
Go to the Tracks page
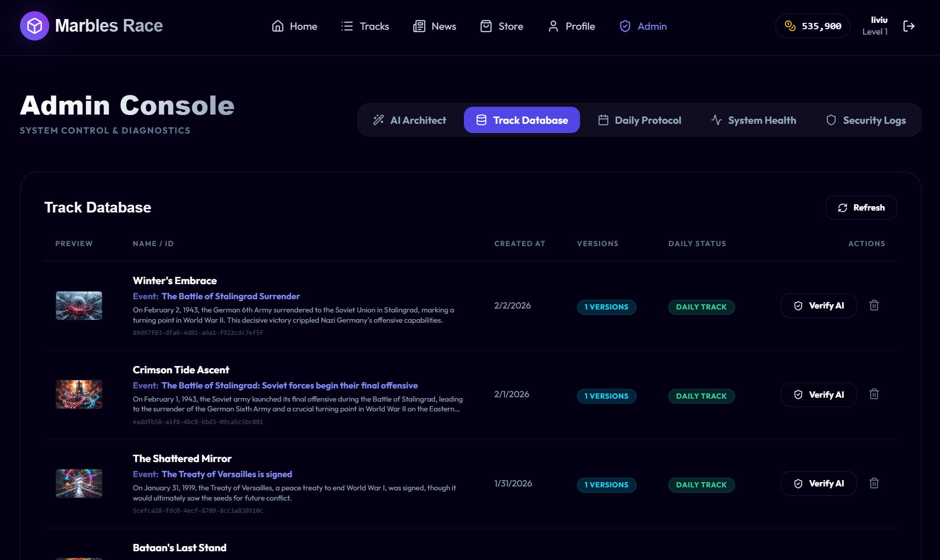click(365, 26)
